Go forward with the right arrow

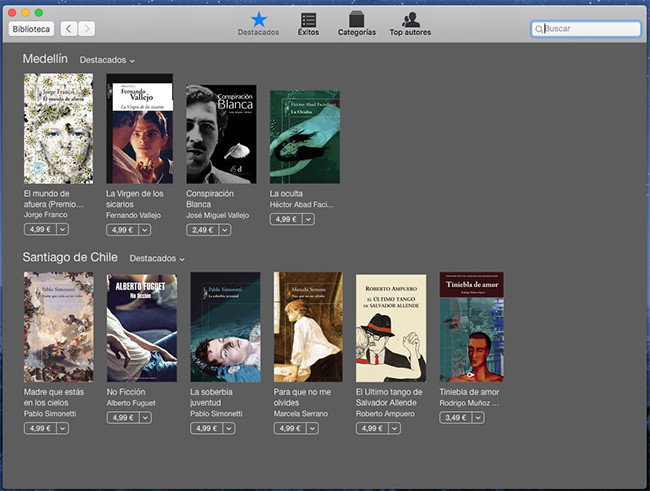pos(87,29)
